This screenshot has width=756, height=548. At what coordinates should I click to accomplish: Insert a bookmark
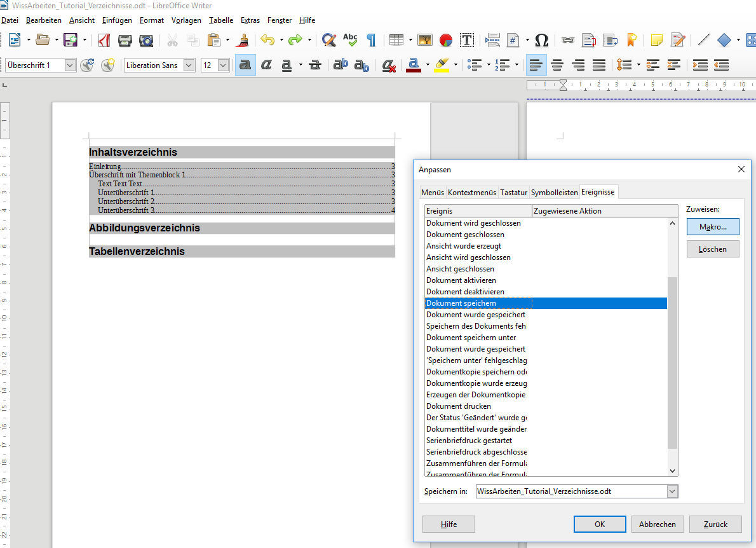click(631, 40)
